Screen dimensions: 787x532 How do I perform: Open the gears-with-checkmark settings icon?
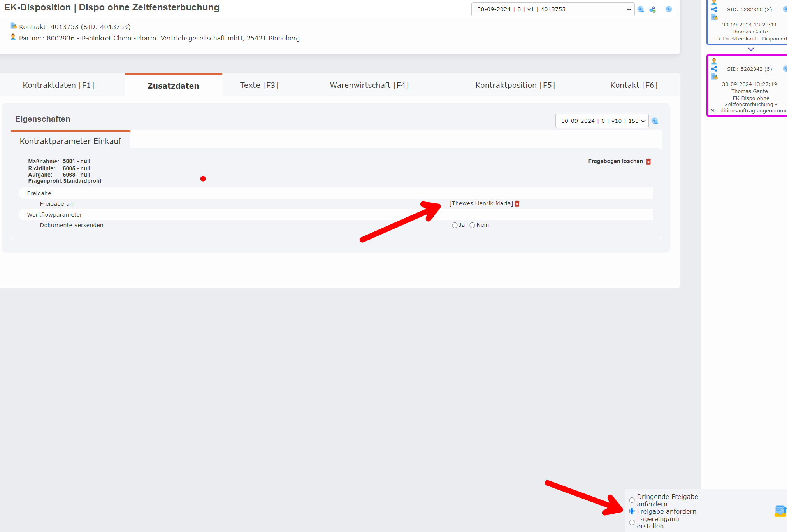(x=653, y=9)
